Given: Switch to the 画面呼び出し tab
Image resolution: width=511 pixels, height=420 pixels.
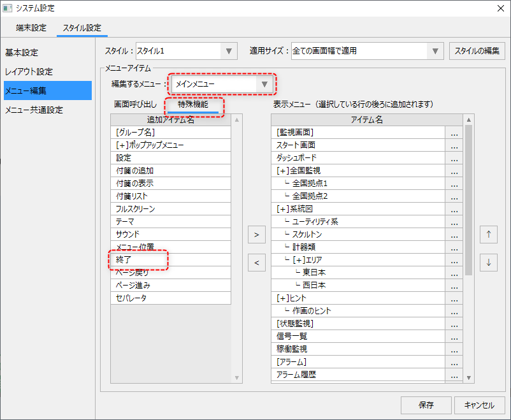Looking at the screenshot, I should [x=135, y=104].
